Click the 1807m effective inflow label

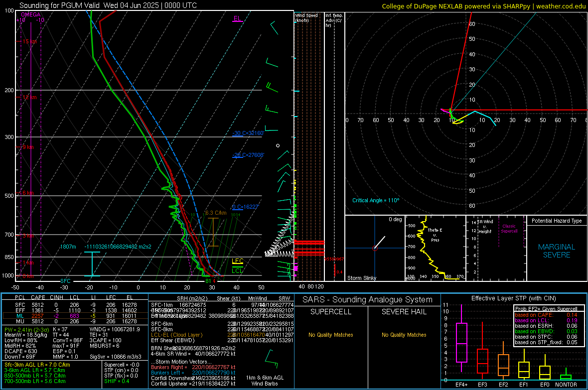(68, 247)
